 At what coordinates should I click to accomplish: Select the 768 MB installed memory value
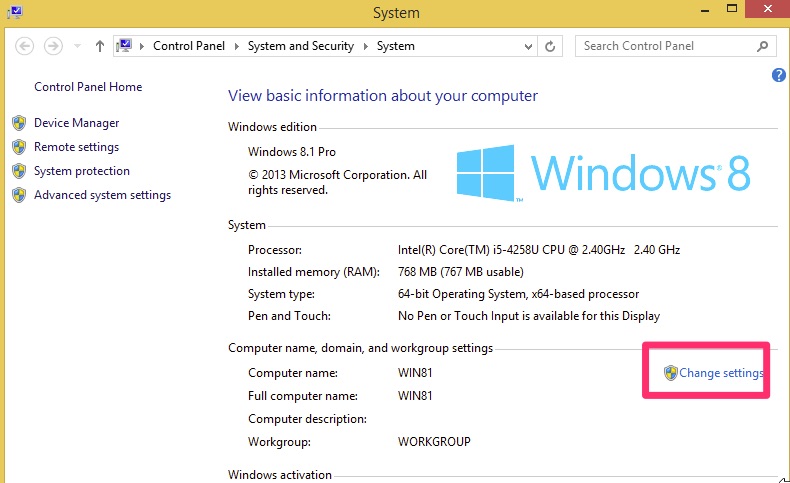point(460,272)
